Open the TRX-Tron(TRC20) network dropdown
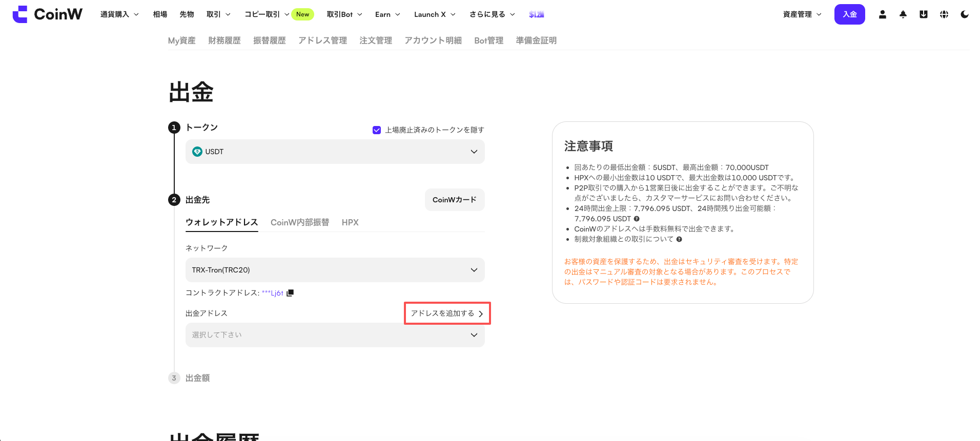 click(335, 270)
